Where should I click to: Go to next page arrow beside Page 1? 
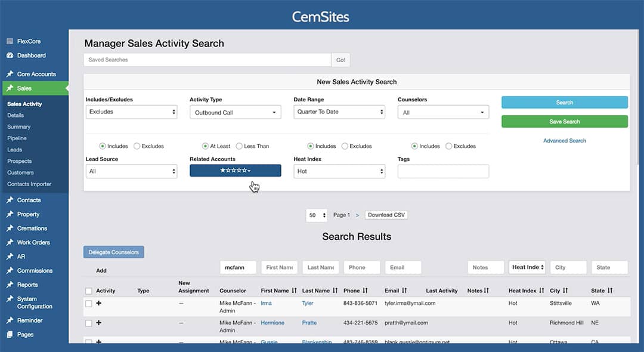pos(357,215)
